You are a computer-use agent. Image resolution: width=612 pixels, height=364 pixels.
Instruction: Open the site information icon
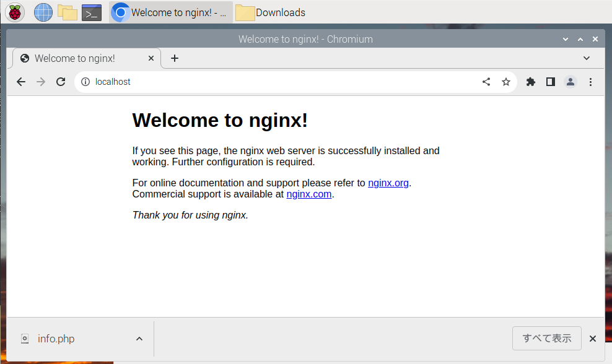coord(85,82)
